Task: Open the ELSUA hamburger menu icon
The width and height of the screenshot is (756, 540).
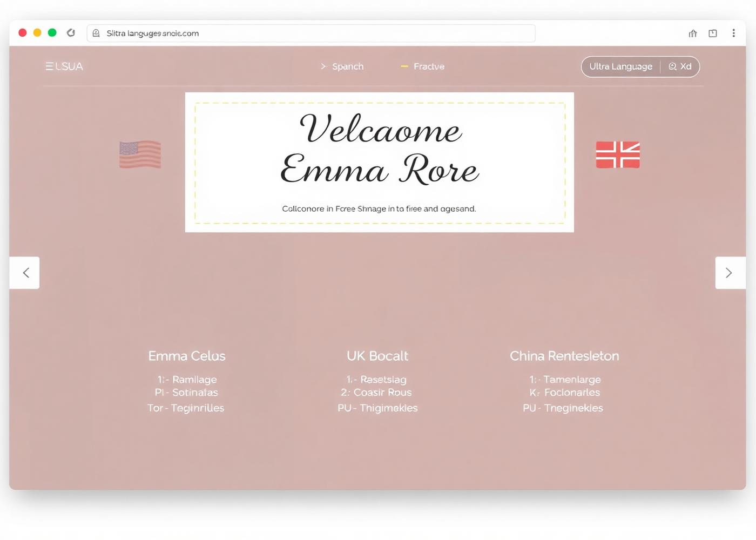Action: 50,66
